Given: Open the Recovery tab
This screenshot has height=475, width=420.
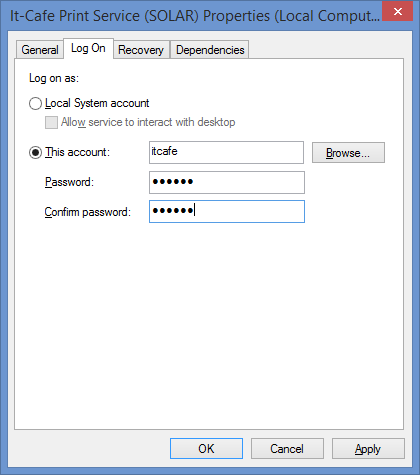Looking at the screenshot, I should click(x=141, y=50).
